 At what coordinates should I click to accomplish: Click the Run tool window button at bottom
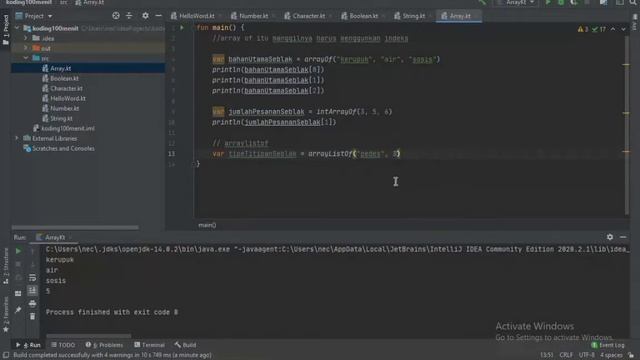pos(29,345)
